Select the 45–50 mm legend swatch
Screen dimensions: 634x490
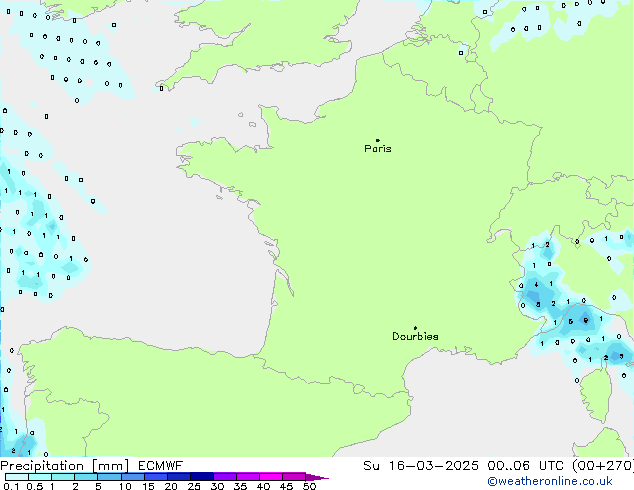(294, 477)
